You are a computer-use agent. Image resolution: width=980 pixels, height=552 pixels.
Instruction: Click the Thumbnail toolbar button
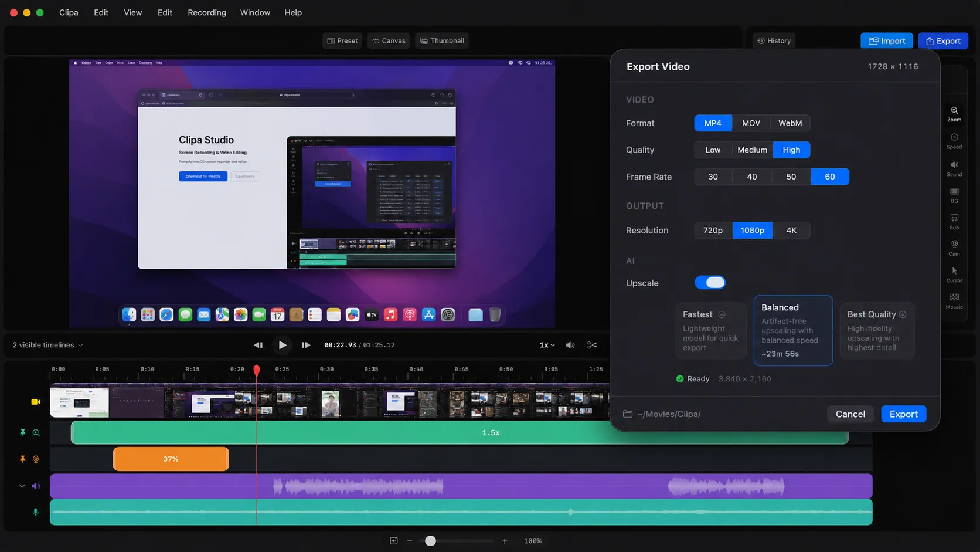click(442, 40)
